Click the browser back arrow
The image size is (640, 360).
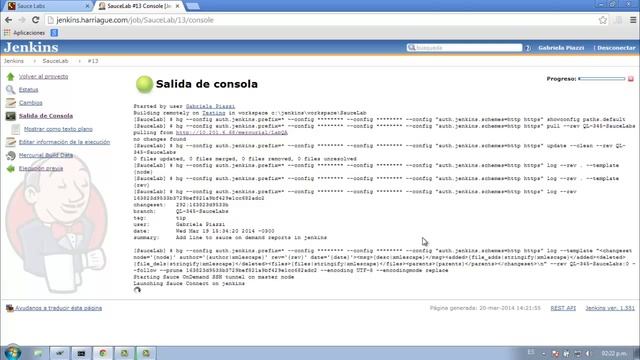[x=9, y=20]
